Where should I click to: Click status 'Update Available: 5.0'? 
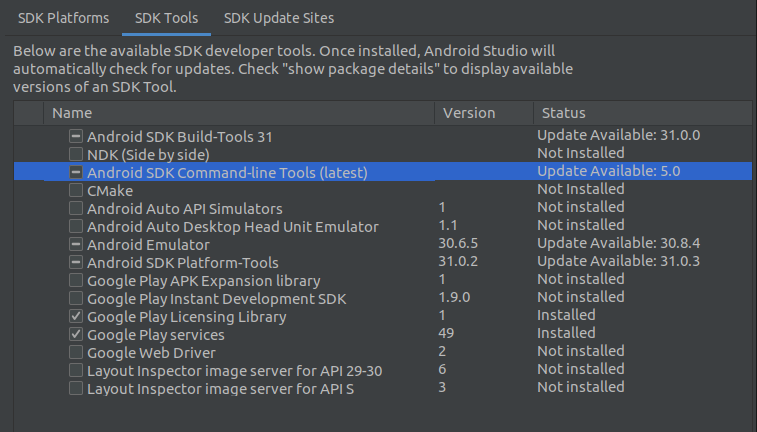(609, 171)
